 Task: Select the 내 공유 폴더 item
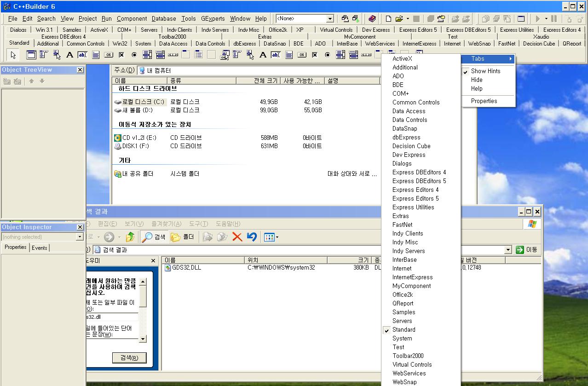pyautogui.click(x=134, y=174)
